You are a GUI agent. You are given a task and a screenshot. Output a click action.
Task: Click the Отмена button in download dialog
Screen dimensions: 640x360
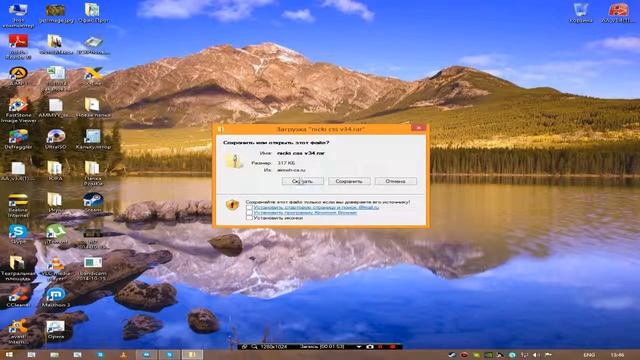pyautogui.click(x=396, y=181)
